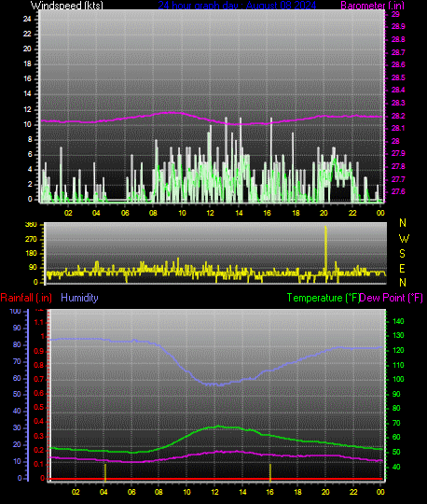This screenshot has width=427, height=504.
Task: Click the 27.8 barometer axis value
Action: [398, 166]
